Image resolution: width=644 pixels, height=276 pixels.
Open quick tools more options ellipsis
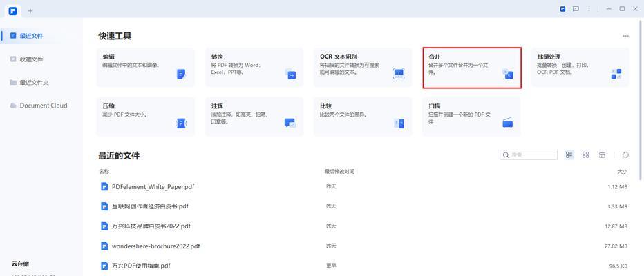pyautogui.click(x=625, y=36)
